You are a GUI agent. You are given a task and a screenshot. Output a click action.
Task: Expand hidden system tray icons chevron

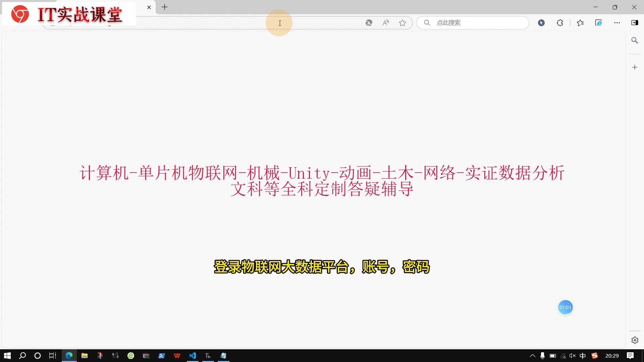pyautogui.click(x=532, y=356)
